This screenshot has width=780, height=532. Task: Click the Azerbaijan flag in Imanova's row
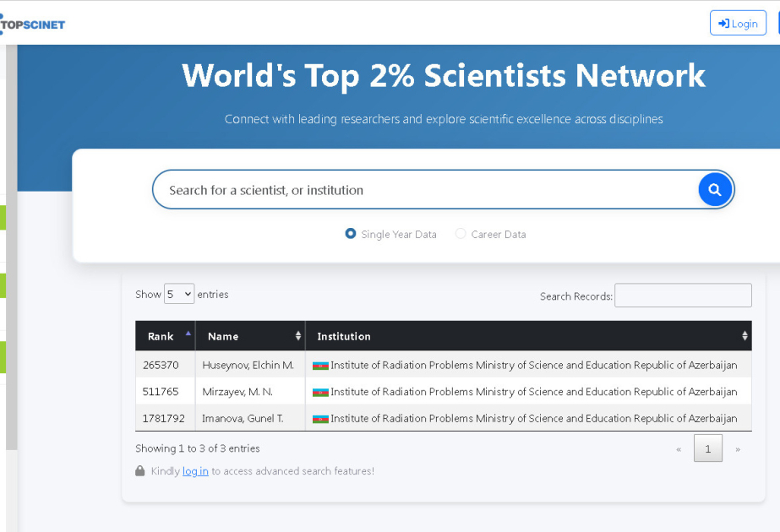(320, 419)
